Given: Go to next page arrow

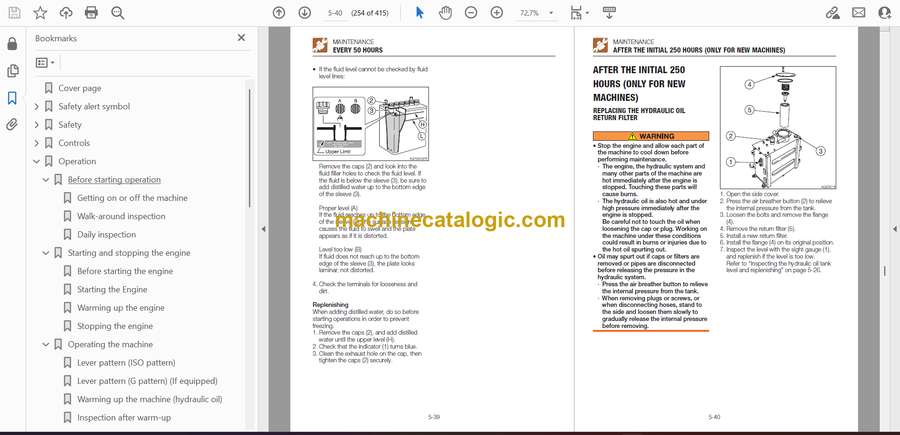Looking at the screenshot, I should tap(304, 13).
